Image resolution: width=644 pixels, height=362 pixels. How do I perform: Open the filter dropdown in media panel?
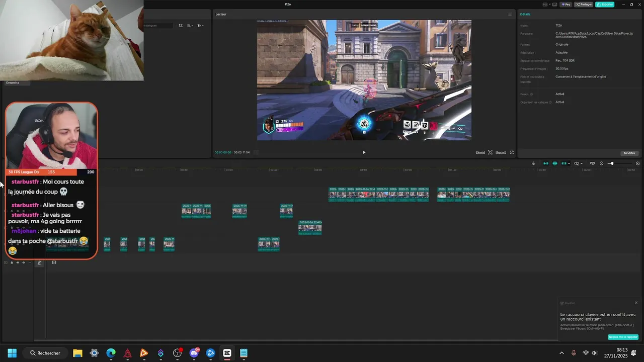click(x=200, y=26)
